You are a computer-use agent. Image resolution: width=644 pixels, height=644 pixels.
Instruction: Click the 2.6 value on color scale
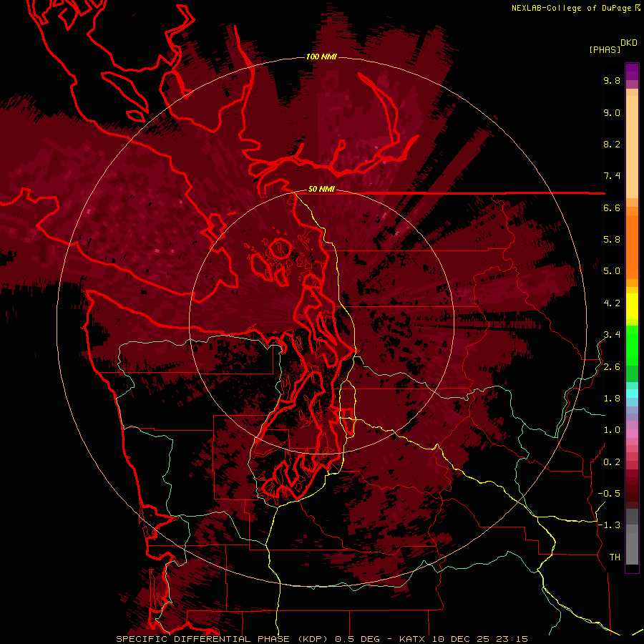click(x=612, y=367)
